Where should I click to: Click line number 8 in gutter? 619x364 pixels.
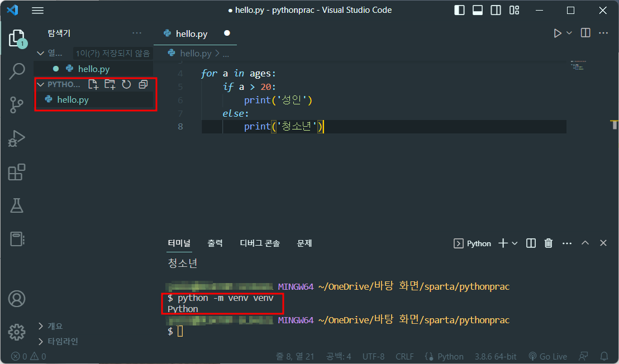(180, 127)
